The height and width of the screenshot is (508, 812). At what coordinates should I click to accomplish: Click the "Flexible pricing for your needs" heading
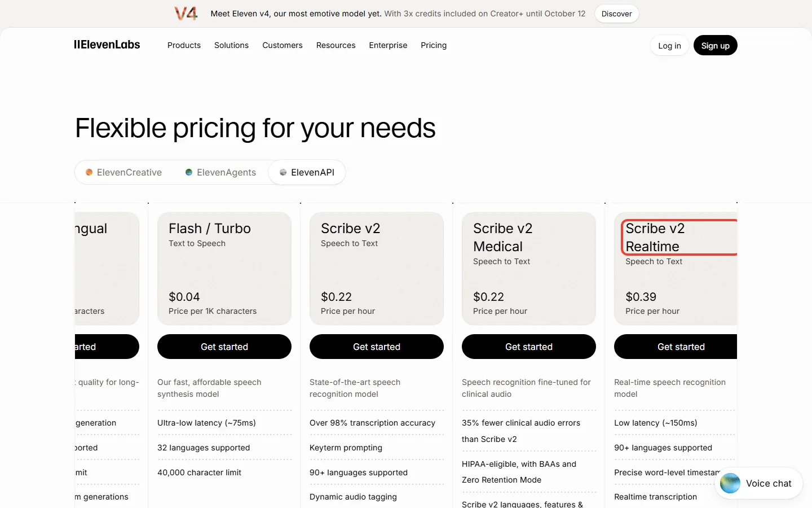click(255, 128)
